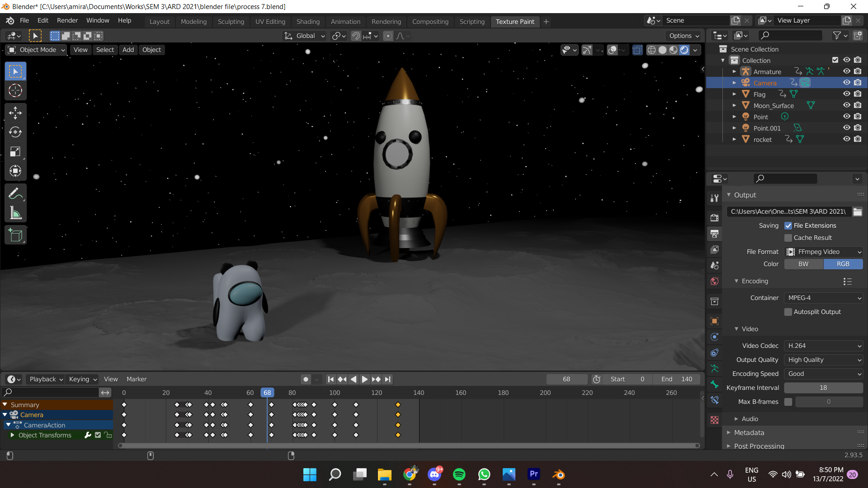
Task: Select the Move tool
Action: pyautogui.click(x=15, y=113)
